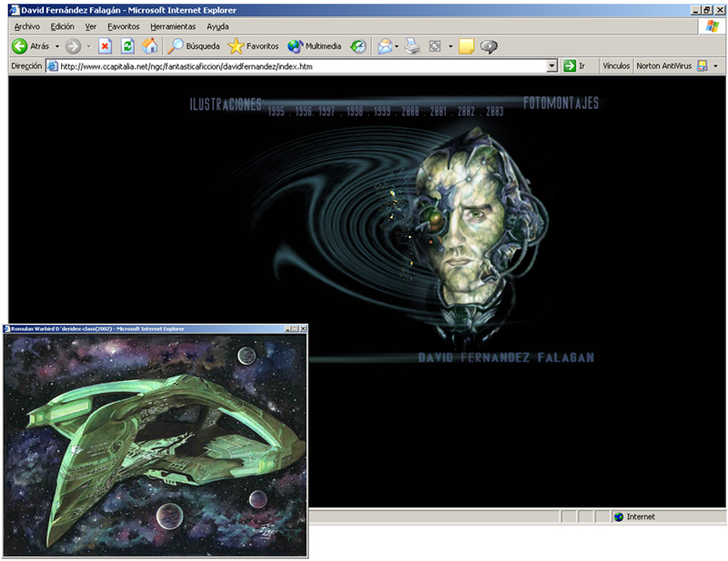Viewport: 728px width, 561px height.
Task: Click the Norton AntiVirus icon
Action: click(x=703, y=65)
